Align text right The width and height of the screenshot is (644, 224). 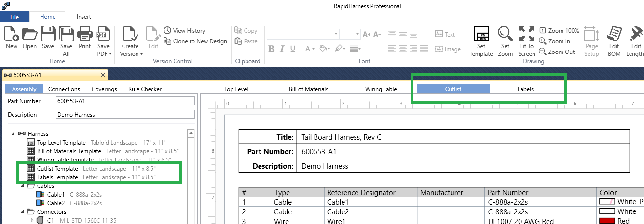414,49
